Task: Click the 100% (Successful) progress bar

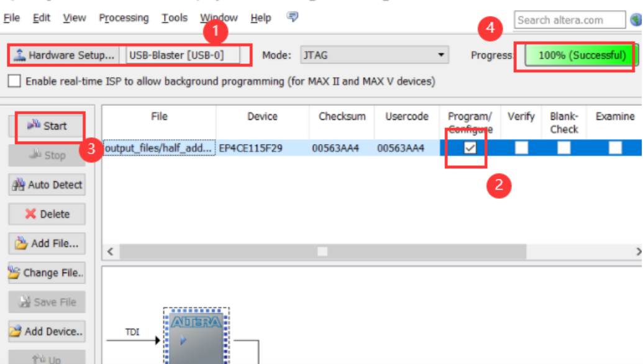Action: click(581, 55)
